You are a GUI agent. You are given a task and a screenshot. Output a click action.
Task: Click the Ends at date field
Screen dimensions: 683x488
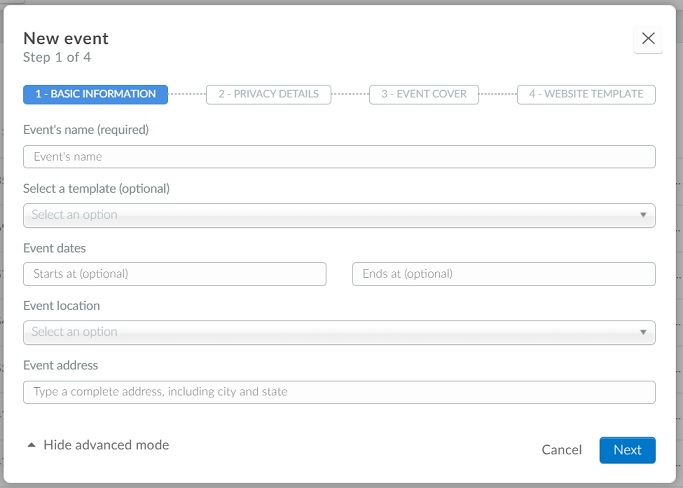coord(504,274)
